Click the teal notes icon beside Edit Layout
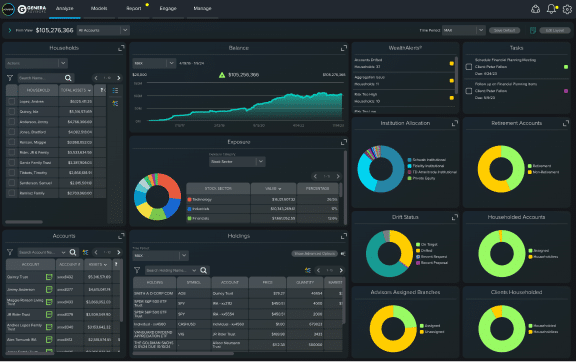 point(533,30)
